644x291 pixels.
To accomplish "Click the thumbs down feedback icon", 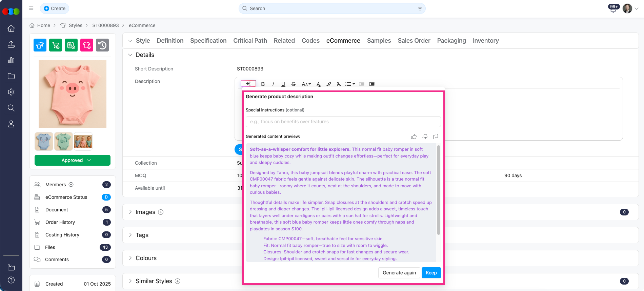I will click(x=424, y=137).
